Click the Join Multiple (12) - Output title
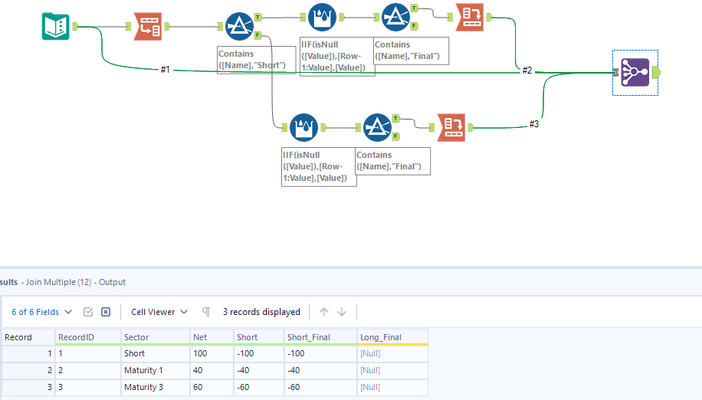This screenshot has width=702, height=400. tap(76, 282)
